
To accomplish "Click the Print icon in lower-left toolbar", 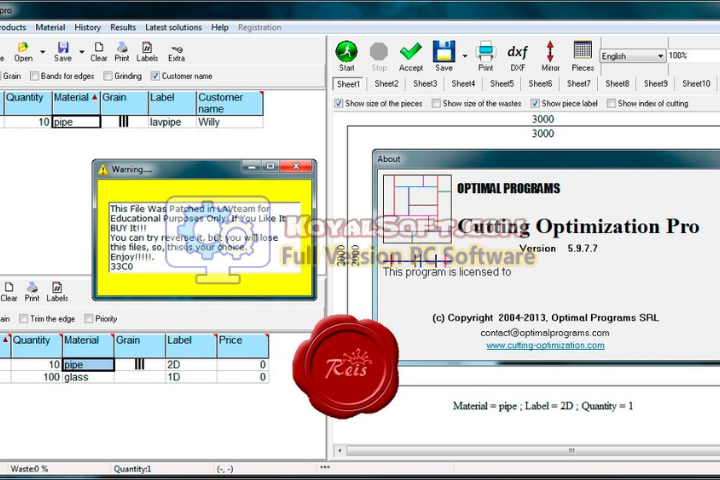I will (x=32, y=287).
